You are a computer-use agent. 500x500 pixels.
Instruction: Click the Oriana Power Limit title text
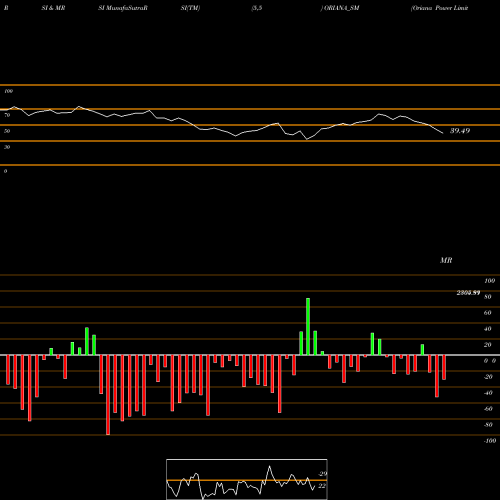(439, 8)
